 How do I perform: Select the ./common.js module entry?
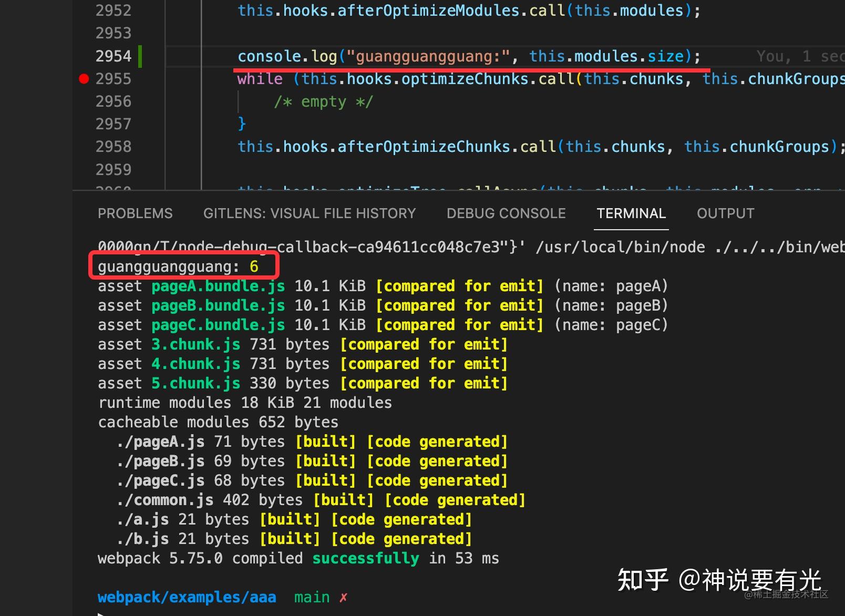pos(163,499)
